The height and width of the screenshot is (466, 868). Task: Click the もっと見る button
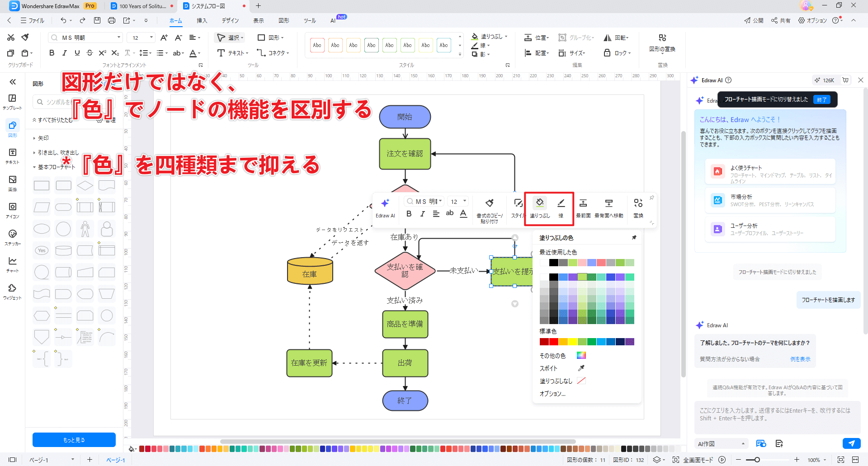click(74, 440)
